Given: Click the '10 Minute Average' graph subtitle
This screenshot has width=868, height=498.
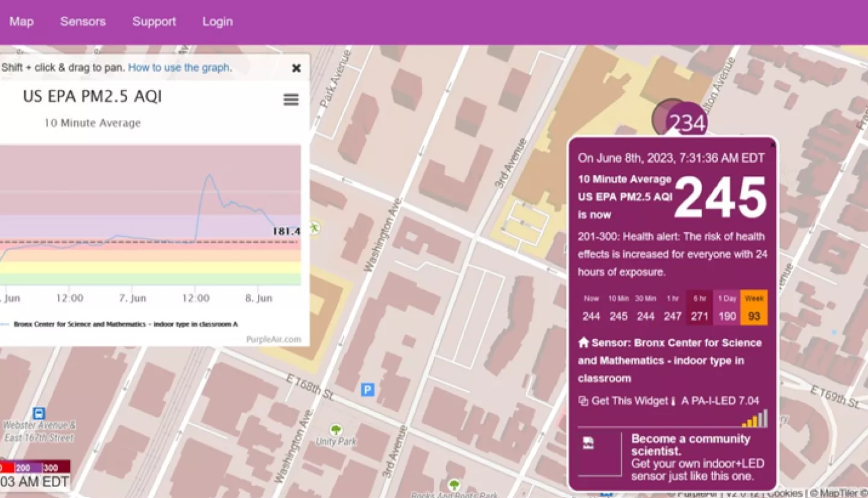Looking at the screenshot, I should tap(92, 123).
